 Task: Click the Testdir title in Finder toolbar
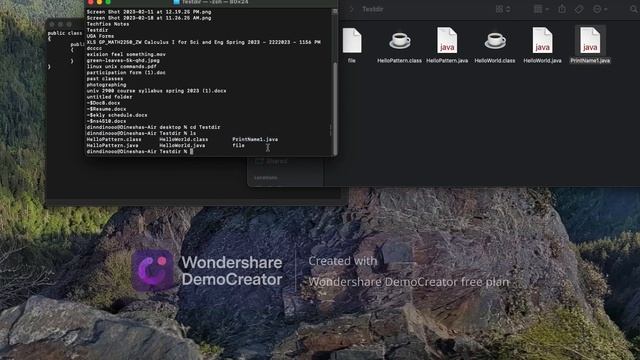pos(373,9)
